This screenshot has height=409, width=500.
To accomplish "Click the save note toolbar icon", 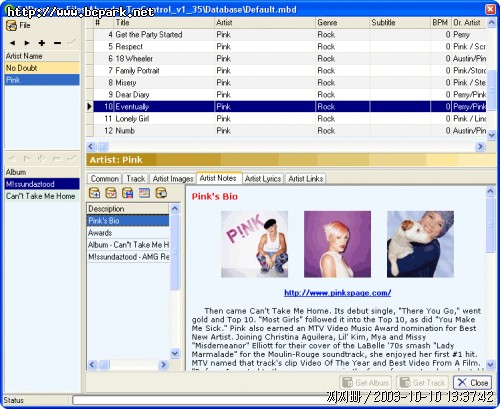I will (128, 193).
